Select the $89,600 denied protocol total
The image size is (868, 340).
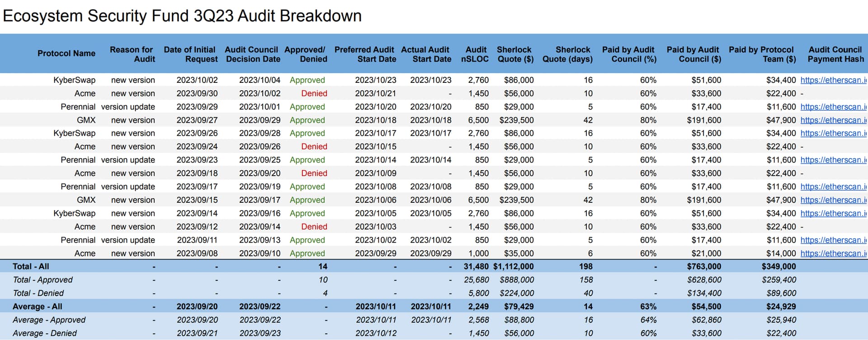781,293
